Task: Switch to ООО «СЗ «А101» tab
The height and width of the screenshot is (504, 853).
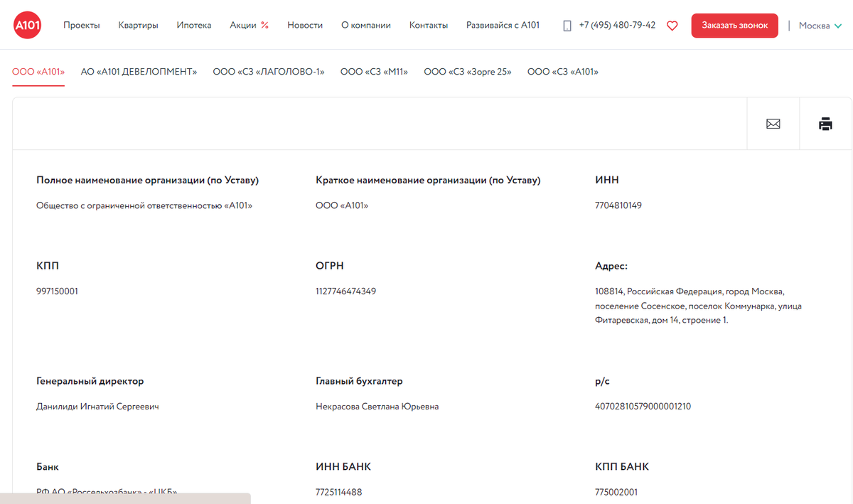Action: [563, 72]
